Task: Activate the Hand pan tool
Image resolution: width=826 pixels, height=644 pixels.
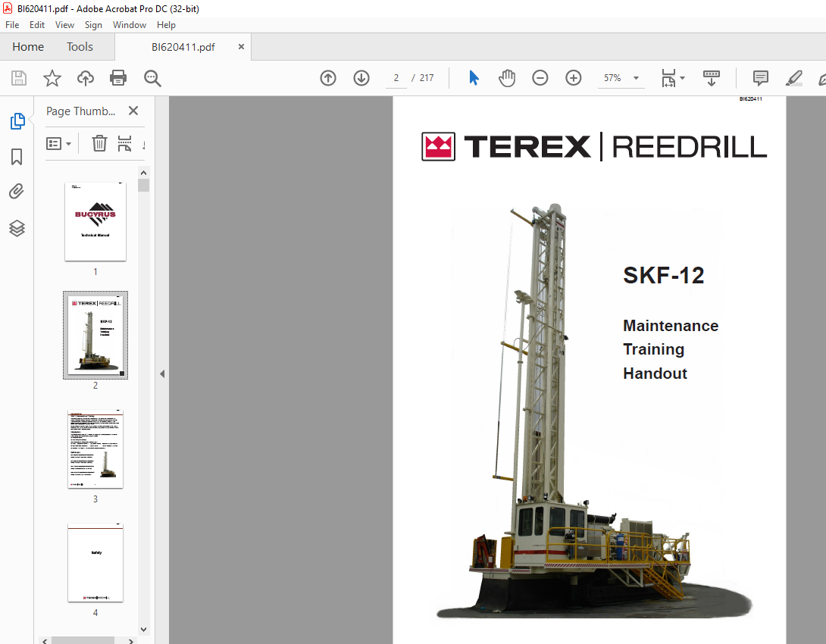Action: [507, 79]
